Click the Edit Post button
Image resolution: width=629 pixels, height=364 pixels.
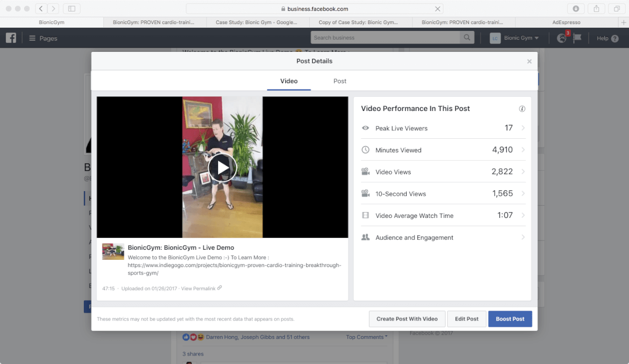click(x=467, y=319)
